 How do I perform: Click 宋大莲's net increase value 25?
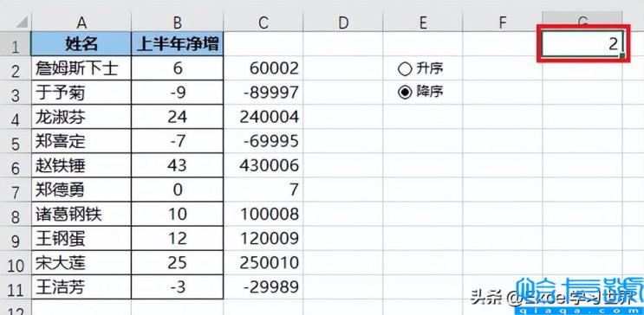[x=178, y=263]
